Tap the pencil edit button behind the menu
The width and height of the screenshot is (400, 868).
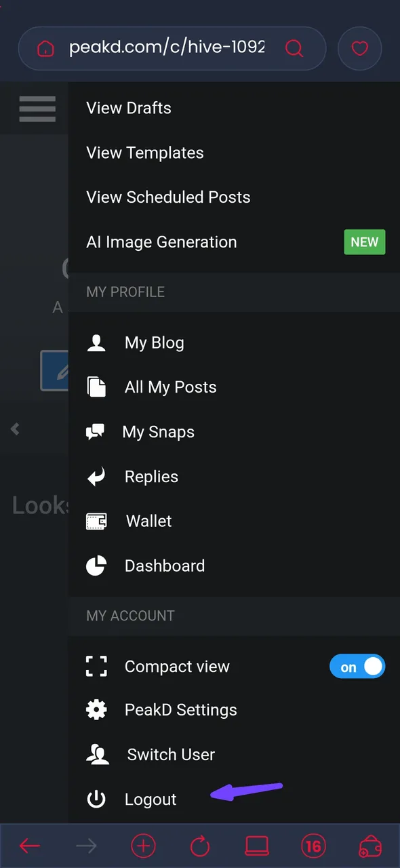[x=54, y=370]
